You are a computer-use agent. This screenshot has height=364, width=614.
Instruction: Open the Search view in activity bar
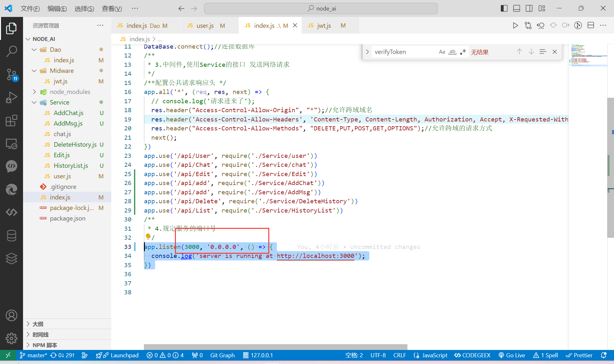[12, 51]
